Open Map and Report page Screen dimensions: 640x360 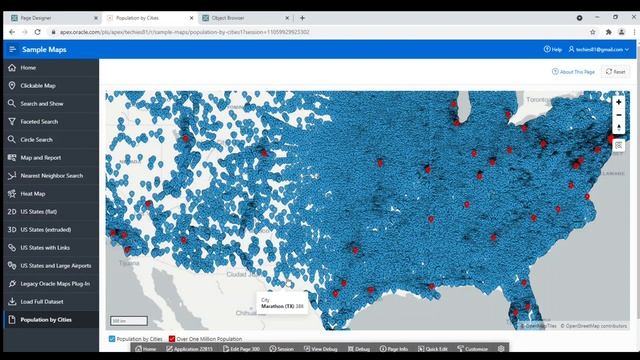click(51, 158)
